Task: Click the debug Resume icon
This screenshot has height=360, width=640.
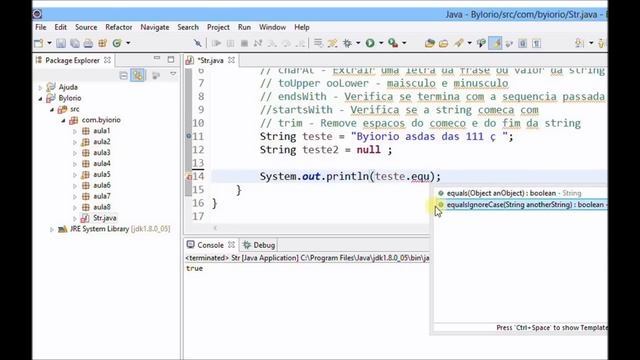Action: point(217,43)
